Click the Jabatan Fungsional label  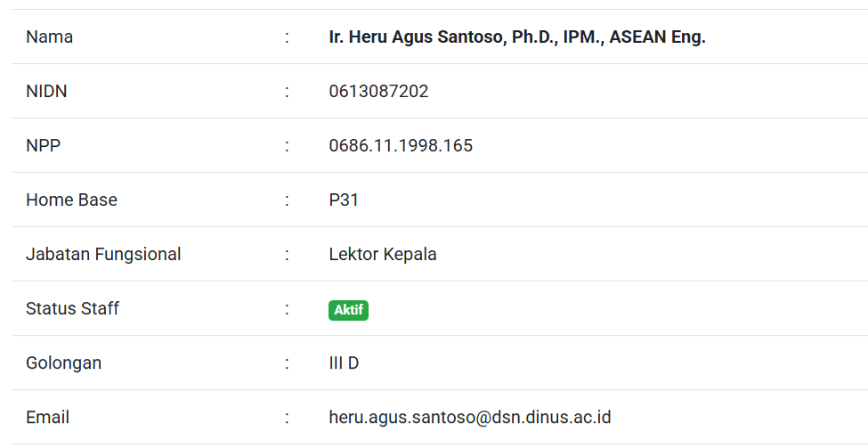point(103,255)
